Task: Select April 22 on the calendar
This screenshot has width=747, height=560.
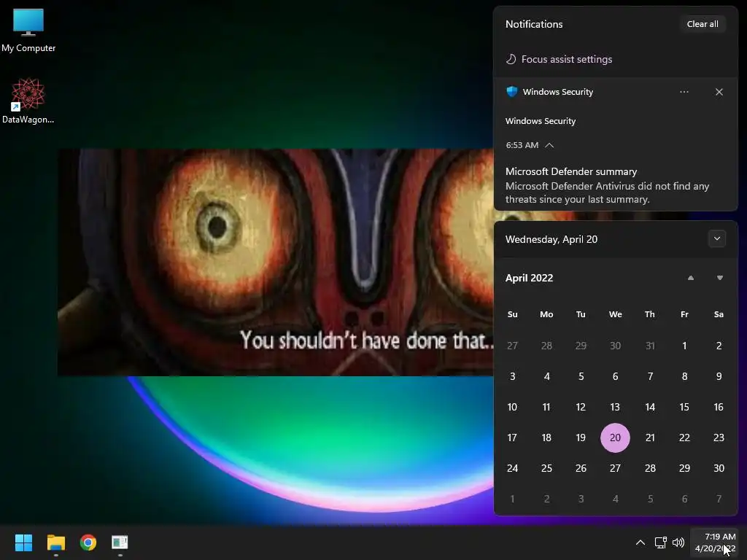Action: point(684,437)
